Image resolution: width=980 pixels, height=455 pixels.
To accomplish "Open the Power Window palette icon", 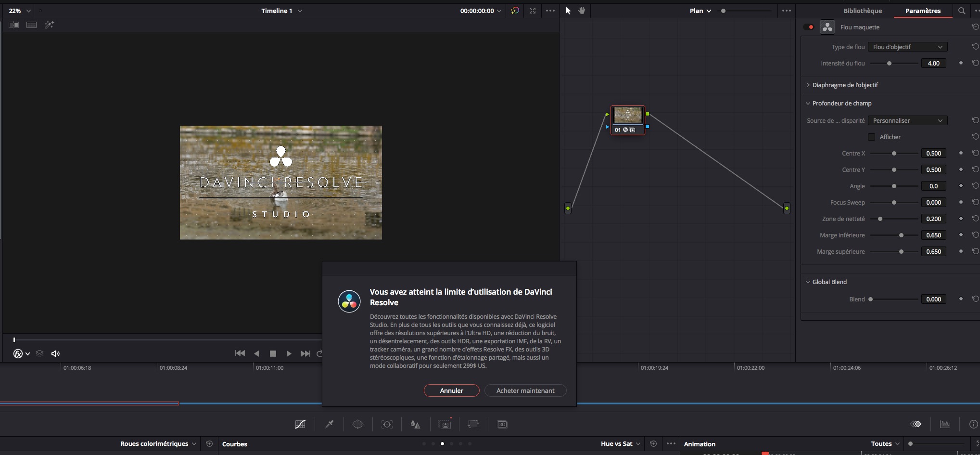I will (358, 424).
